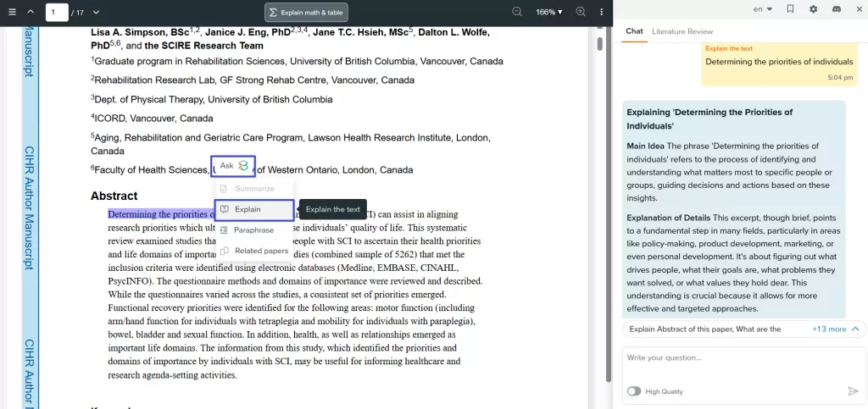Viewport: 868px width, 409px height.
Task: Open settings via the gear icon
Action: (813, 9)
